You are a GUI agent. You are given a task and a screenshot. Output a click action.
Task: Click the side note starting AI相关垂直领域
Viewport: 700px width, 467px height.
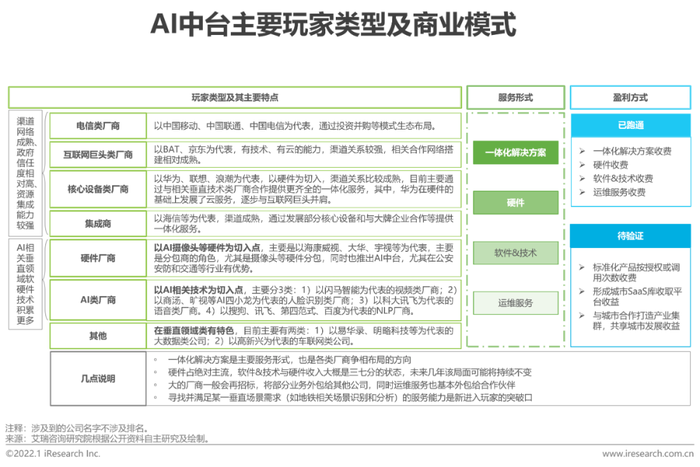pyautogui.click(x=25, y=284)
